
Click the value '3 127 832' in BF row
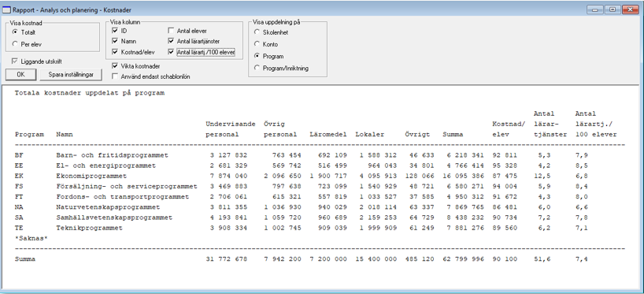point(228,155)
